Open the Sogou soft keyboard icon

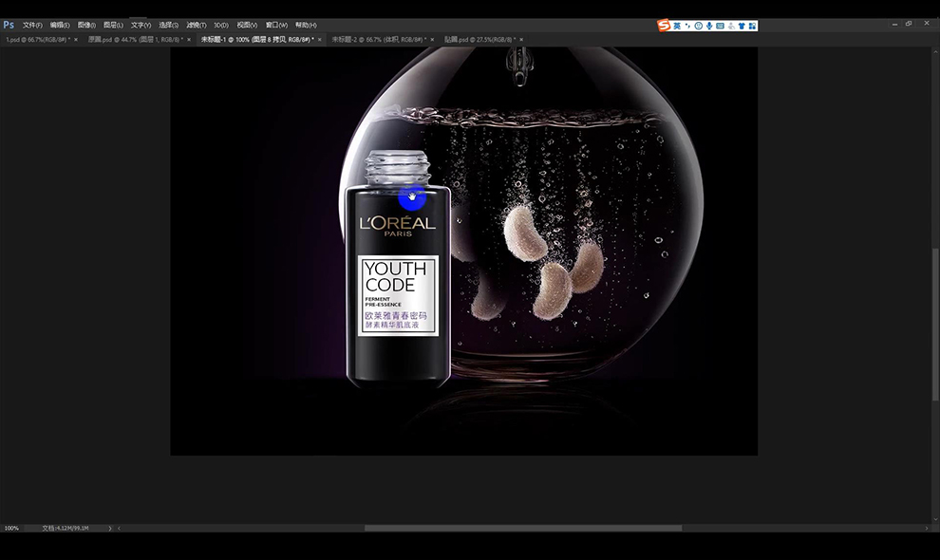(720, 26)
